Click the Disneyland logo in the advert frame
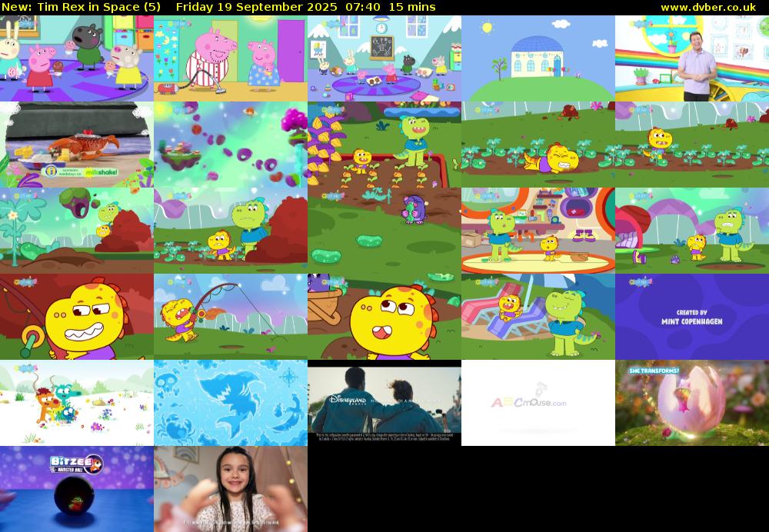 click(x=343, y=400)
